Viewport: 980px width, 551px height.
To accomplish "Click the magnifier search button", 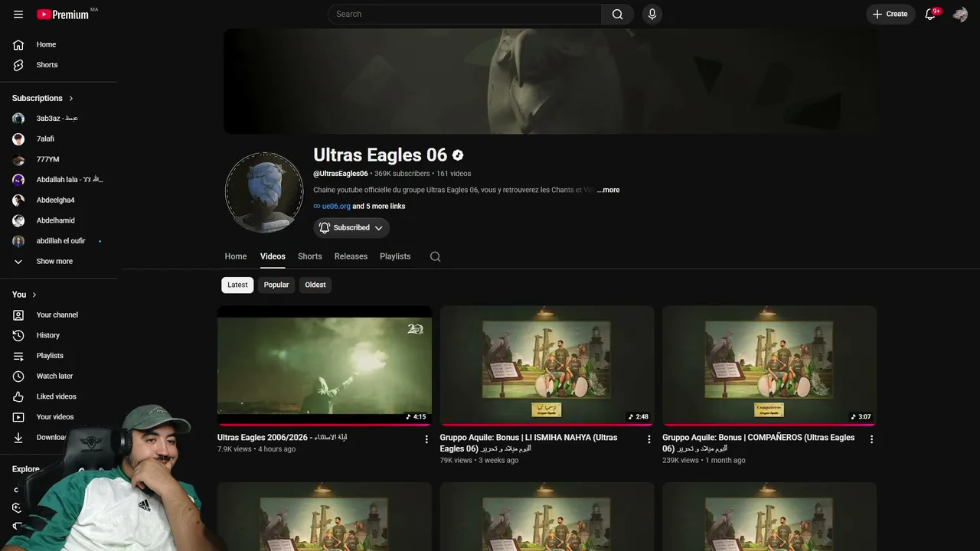I will click(x=617, y=14).
